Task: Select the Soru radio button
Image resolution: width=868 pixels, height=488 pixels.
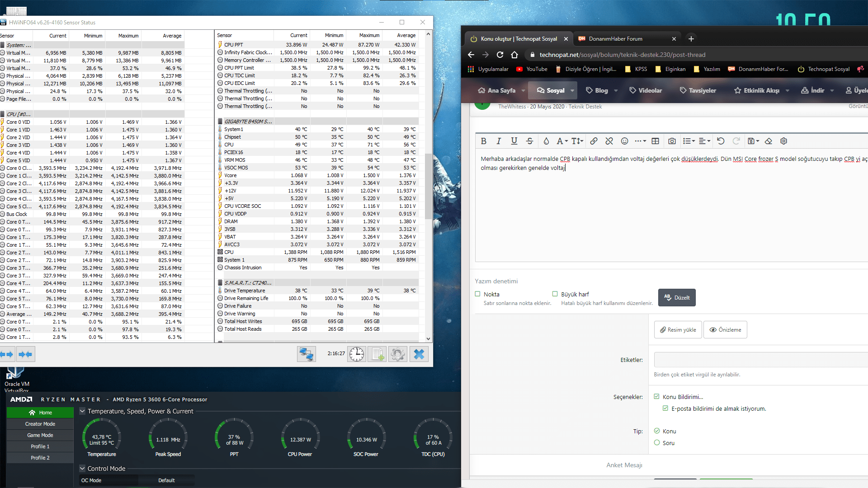Action: 657,443
